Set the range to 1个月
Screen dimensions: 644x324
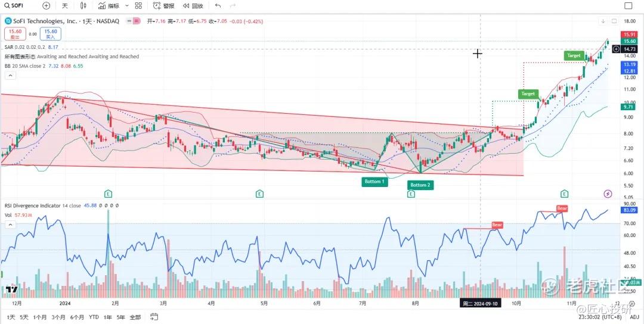click(x=40, y=317)
